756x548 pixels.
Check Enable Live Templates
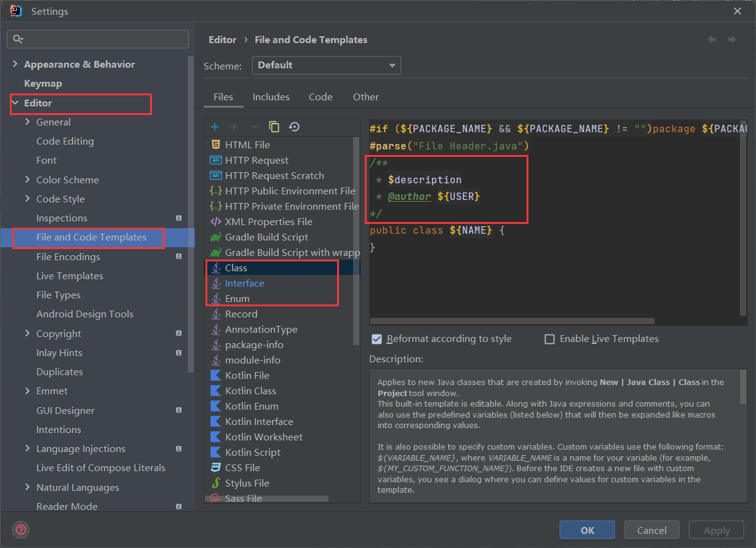pyautogui.click(x=549, y=339)
